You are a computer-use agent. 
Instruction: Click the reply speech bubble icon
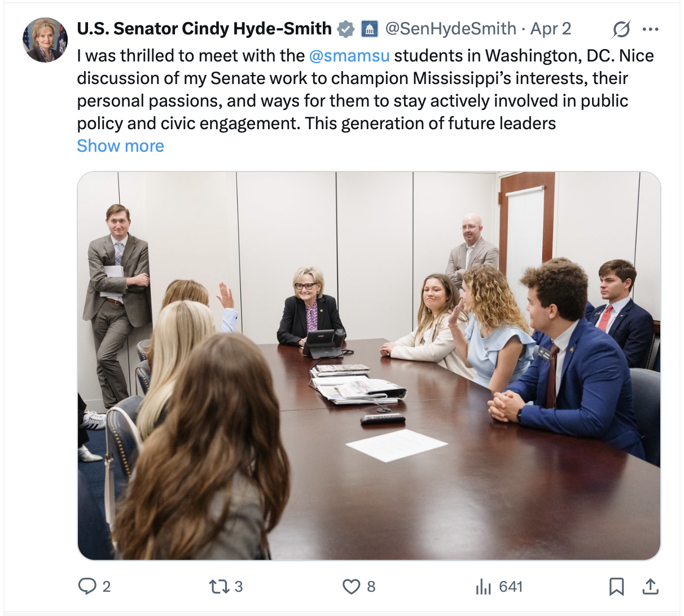87,587
